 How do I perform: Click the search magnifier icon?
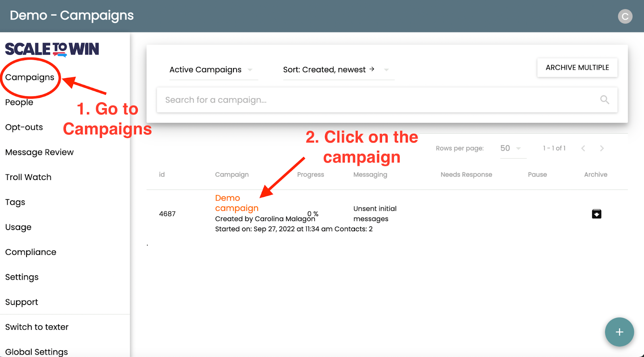coord(605,100)
